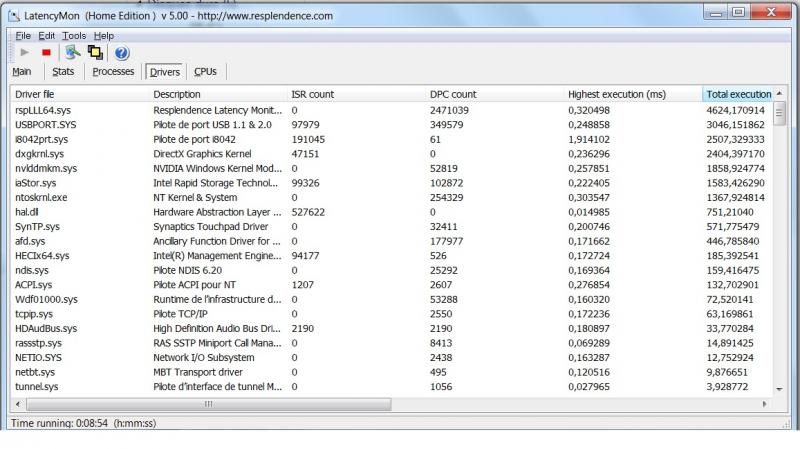This screenshot has width=800, height=449.
Task: Sort by the Driver file column header
Action: (79, 94)
